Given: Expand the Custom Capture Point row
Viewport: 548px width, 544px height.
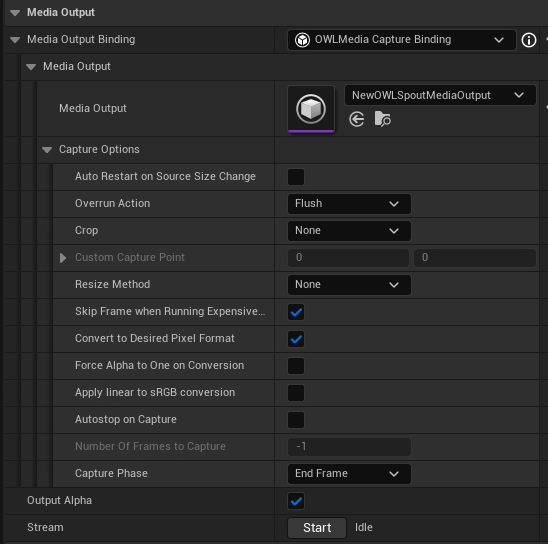Looking at the screenshot, I should pyautogui.click(x=63, y=258).
